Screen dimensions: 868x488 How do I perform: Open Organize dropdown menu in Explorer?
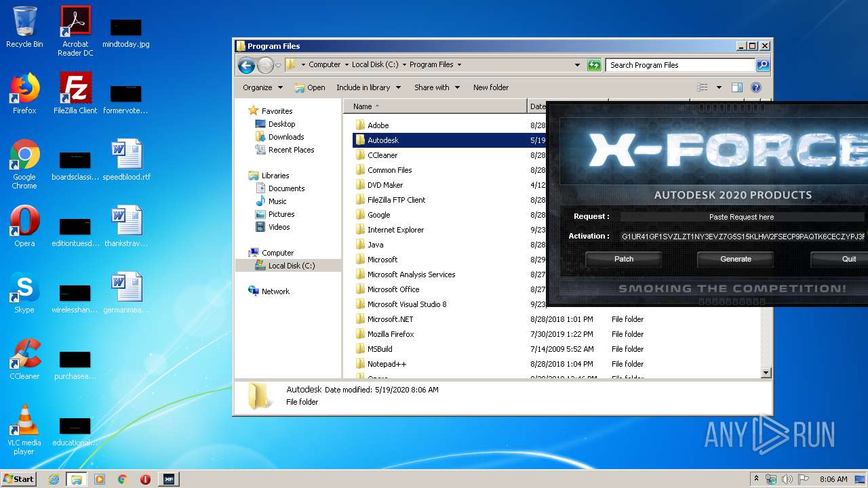pyautogui.click(x=262, y=87)
